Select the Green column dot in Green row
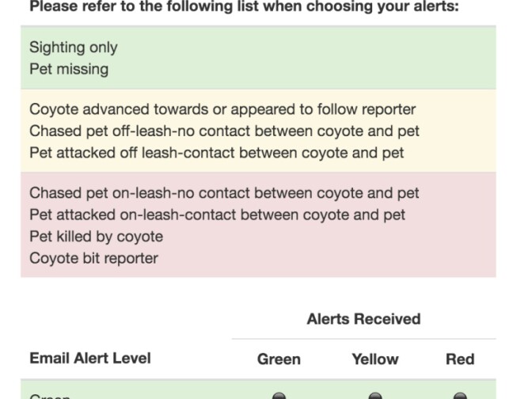This screenshot has width=532, height=399. point(279,396)
